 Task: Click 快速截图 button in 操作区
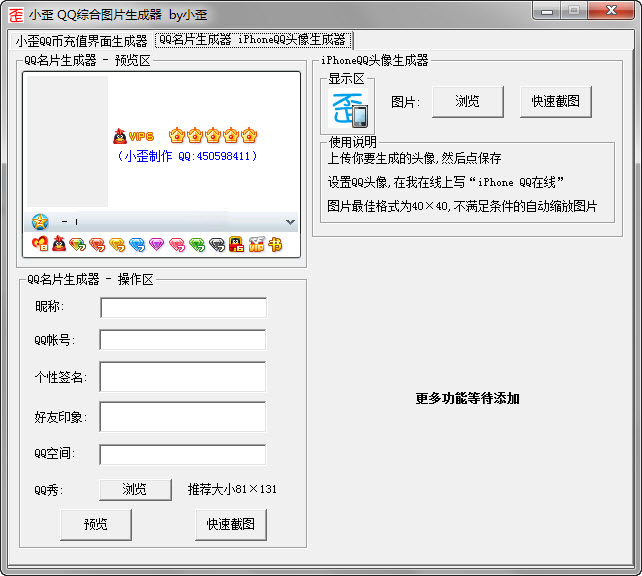pyautogui.click(x=231, y=524)
